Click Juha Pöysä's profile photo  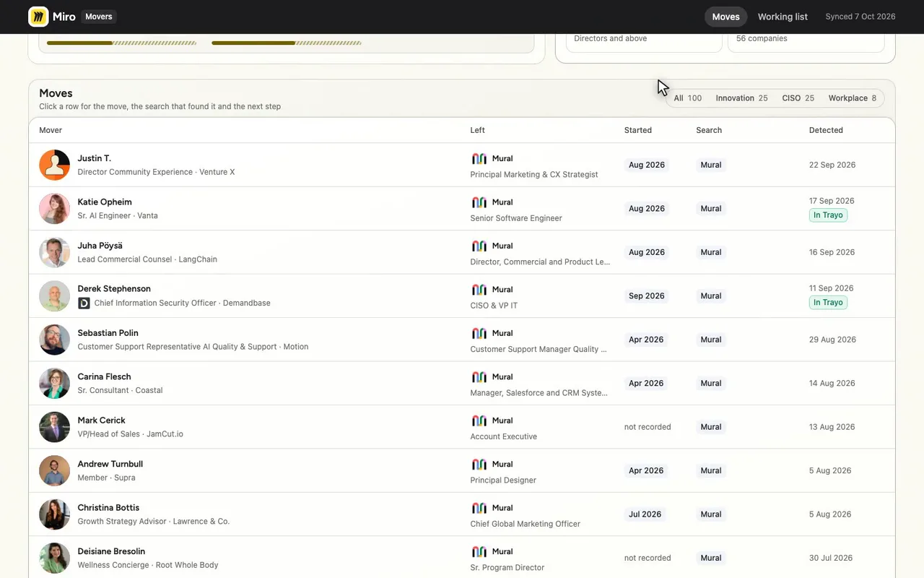(x=55, y=252)
